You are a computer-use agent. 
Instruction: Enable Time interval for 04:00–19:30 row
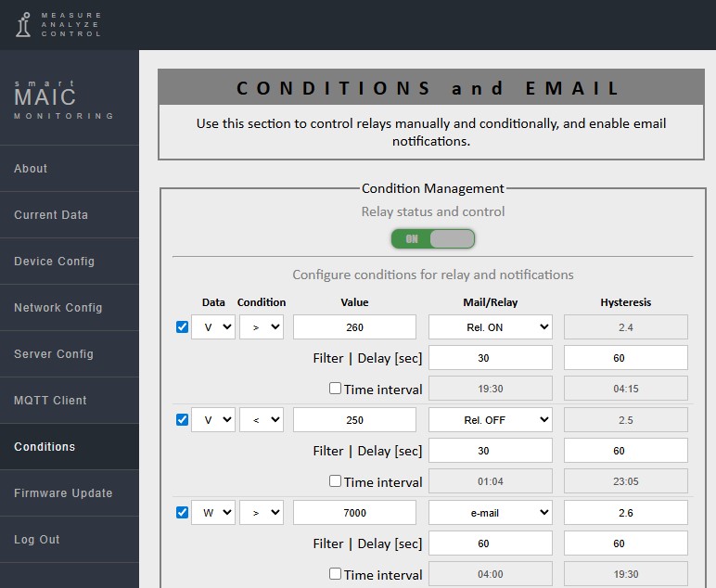point(335,573)
